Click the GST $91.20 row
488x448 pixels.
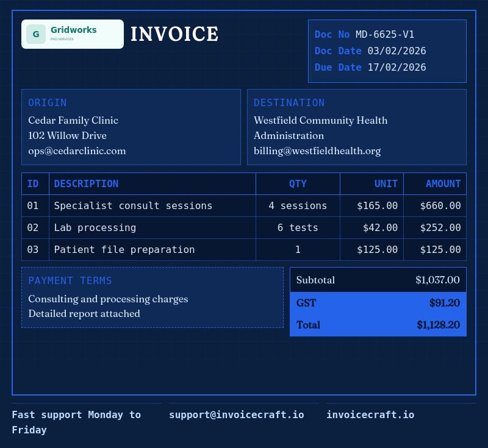click(x=378, y=303)
